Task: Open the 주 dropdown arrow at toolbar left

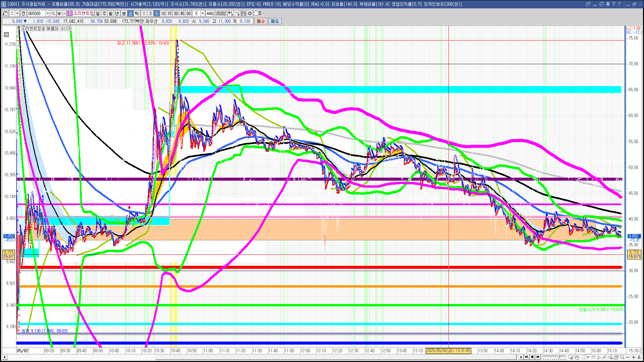Action: pyautogui.click(x=17, y=13)
